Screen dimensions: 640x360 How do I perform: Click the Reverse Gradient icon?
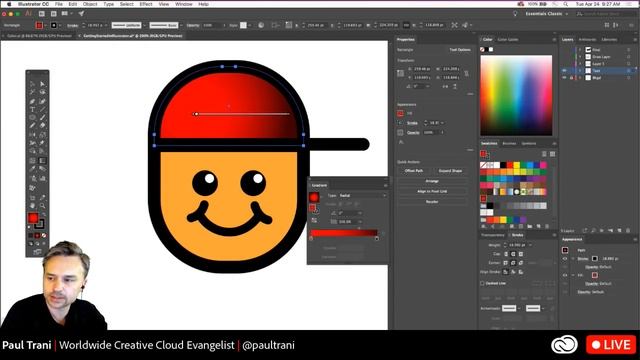click(x=314, y=220)
